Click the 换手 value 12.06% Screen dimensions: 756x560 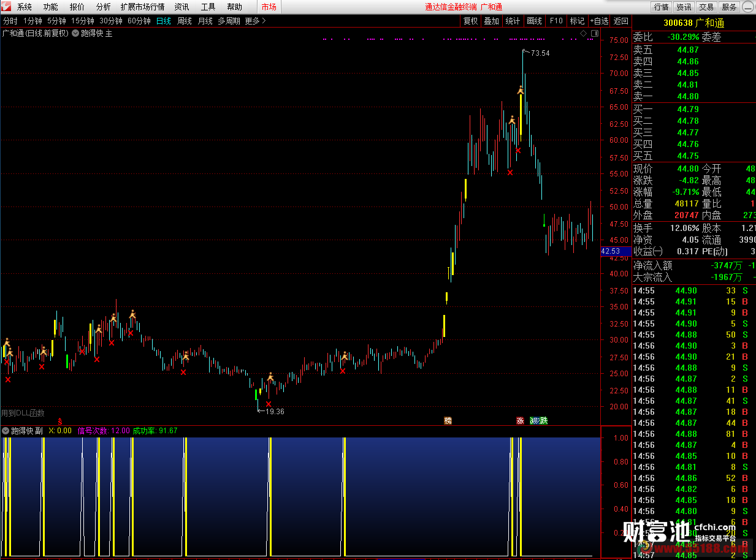click(684, 228)
